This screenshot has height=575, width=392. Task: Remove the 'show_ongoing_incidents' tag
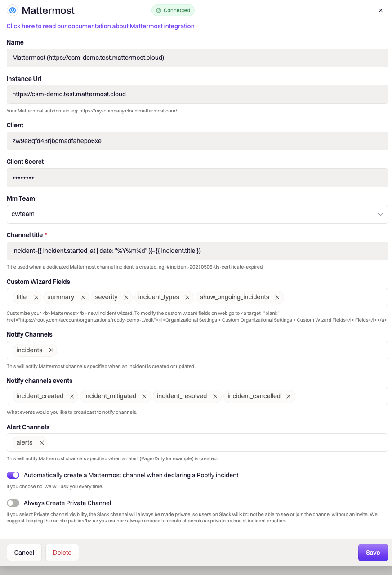(277, 297)
